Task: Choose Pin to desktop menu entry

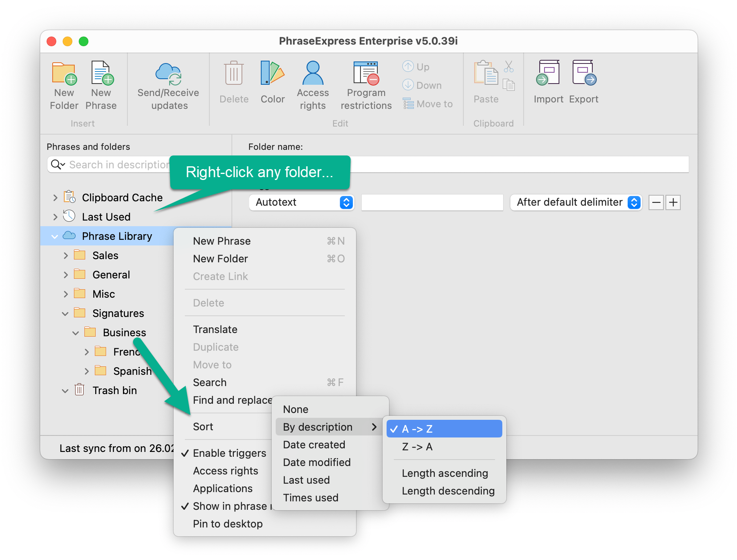Action: 265,524
